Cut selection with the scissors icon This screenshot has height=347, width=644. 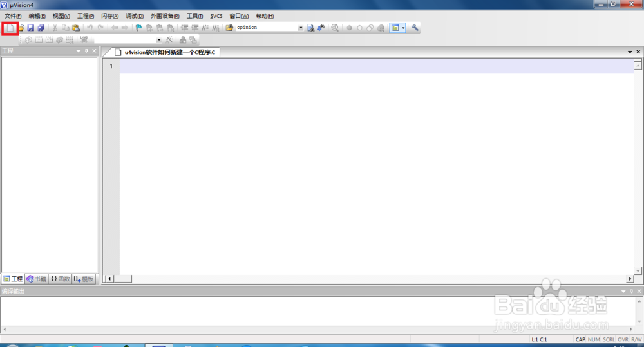pos(55,28)
